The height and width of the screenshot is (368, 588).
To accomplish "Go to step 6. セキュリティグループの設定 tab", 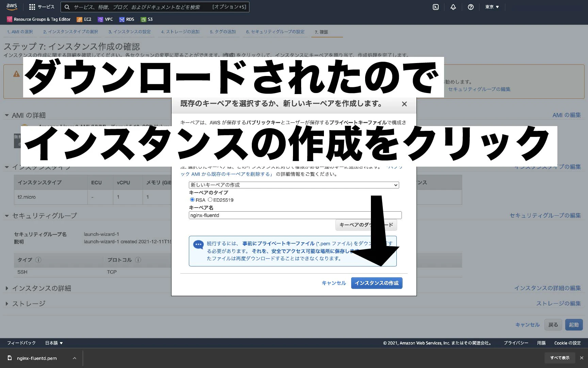I will 275,32.
